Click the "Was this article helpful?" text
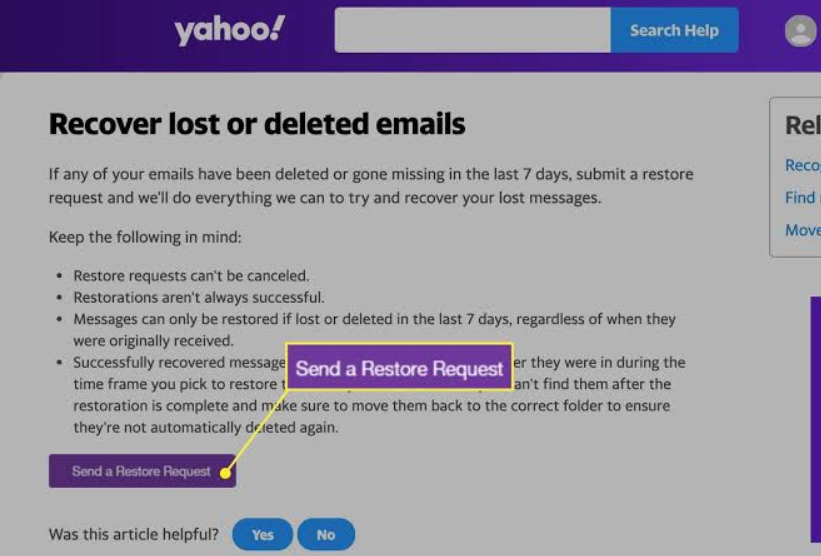Viewport: 821px width, 556px height. 134,534
